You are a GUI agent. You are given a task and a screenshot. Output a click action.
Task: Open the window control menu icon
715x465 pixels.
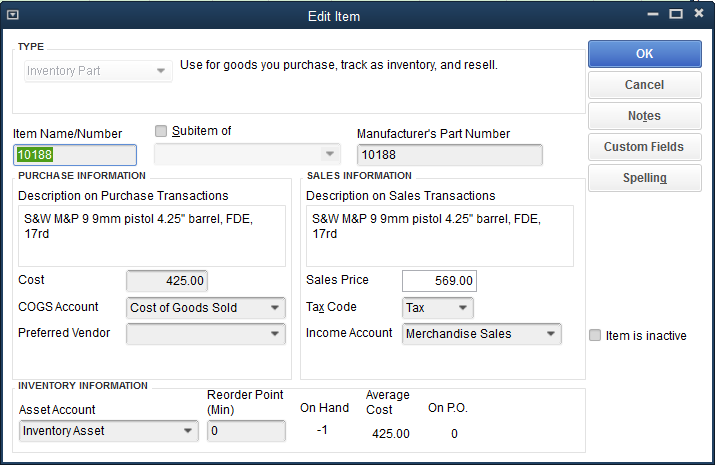click(x=13, y=15)
